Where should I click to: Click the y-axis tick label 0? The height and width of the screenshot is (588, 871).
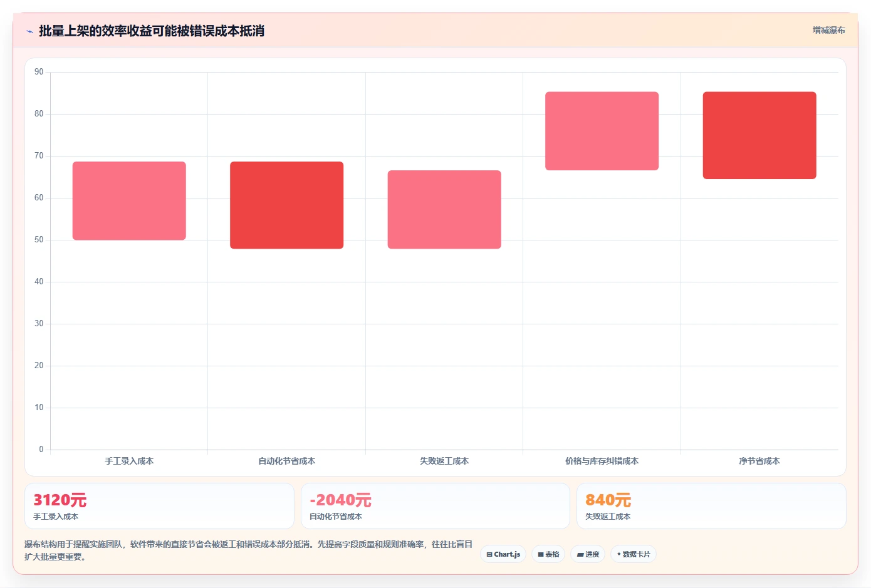[41, 450]
